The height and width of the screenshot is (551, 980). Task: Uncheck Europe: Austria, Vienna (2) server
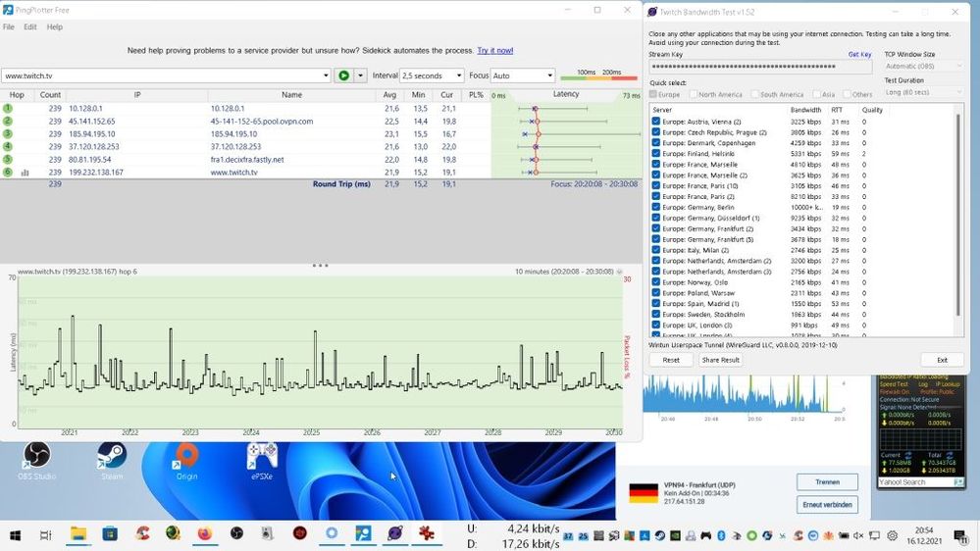(656, 122)
